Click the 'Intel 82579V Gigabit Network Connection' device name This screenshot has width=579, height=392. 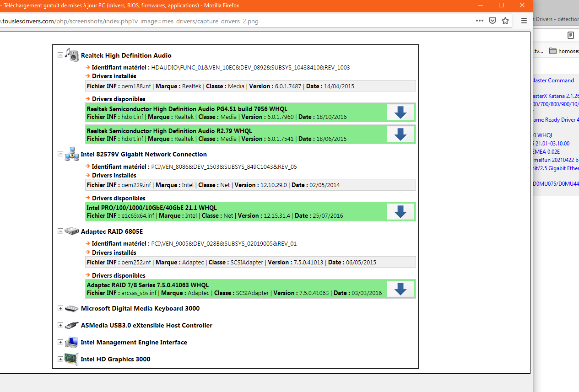[144, 155]
